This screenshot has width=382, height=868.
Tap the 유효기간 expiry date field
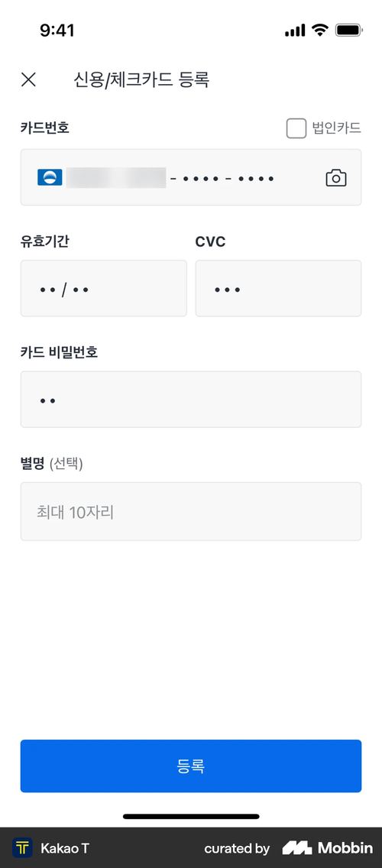104,288
